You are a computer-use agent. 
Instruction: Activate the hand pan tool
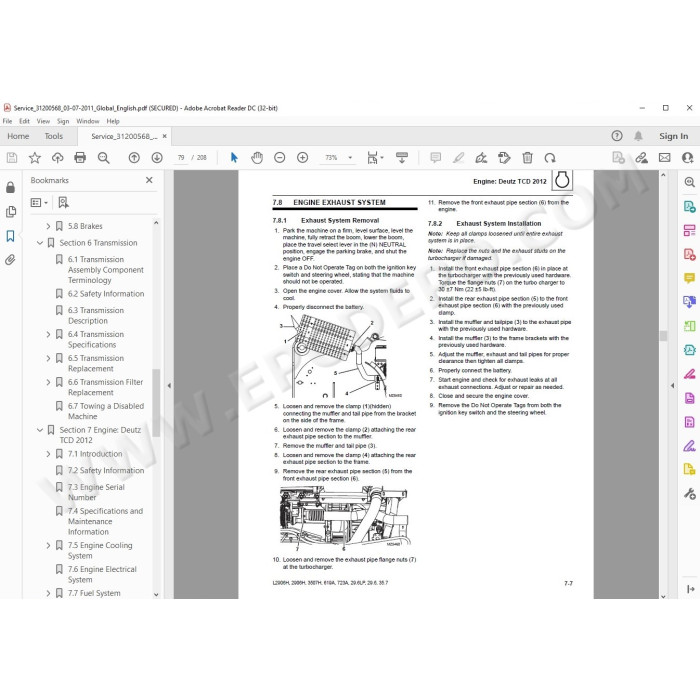click(x=257, y=158)
